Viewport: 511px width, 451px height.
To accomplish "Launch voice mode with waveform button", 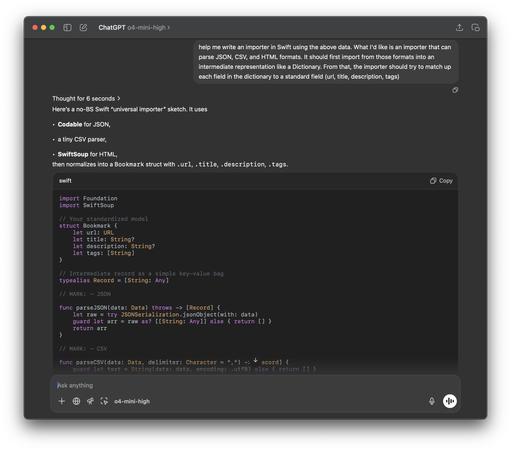I will 450,401.
